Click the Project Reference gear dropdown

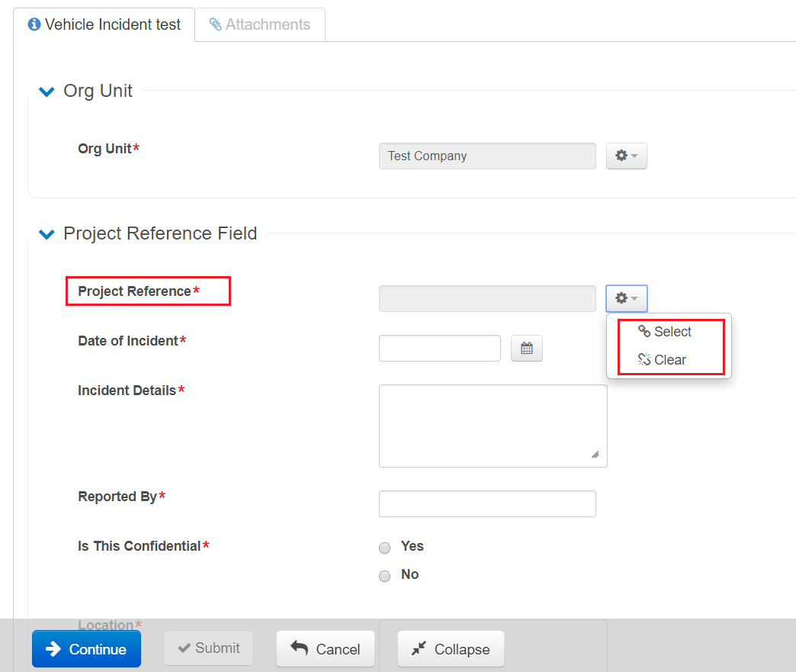(626, 298)
